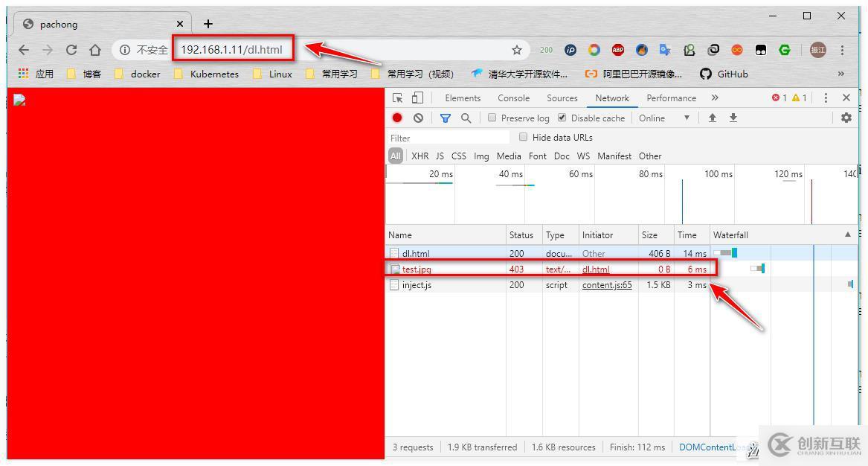
Task: Filter requests by Manifest
Action: tap(614, 156)
